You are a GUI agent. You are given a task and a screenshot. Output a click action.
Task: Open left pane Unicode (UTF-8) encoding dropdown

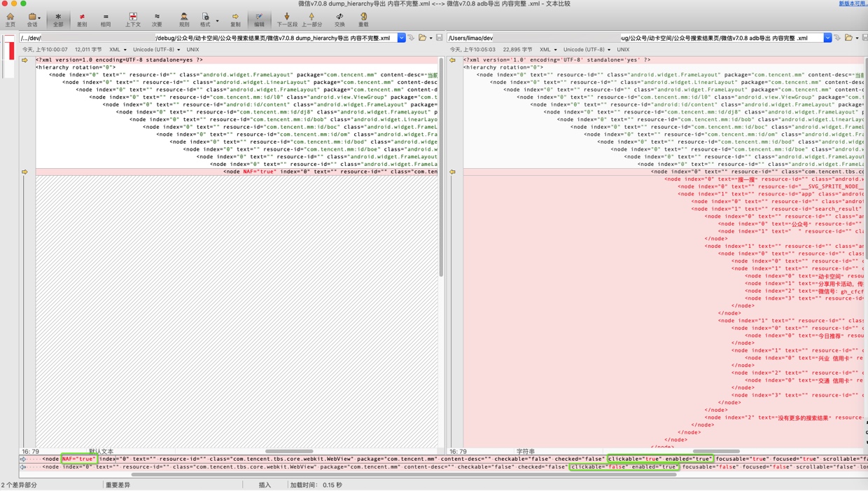pos(156,50)
